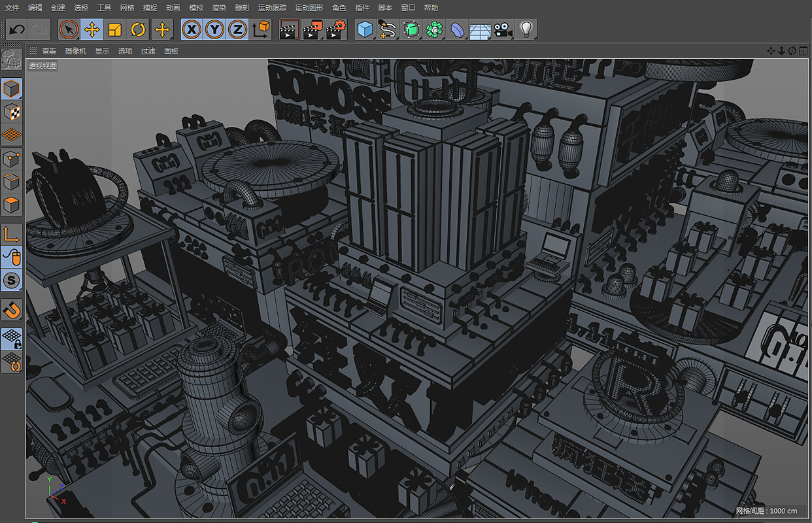Click the Planar Workplane icon
This screenshot has height=523, width=812.
pyautogui.click(x=11, y=362)
